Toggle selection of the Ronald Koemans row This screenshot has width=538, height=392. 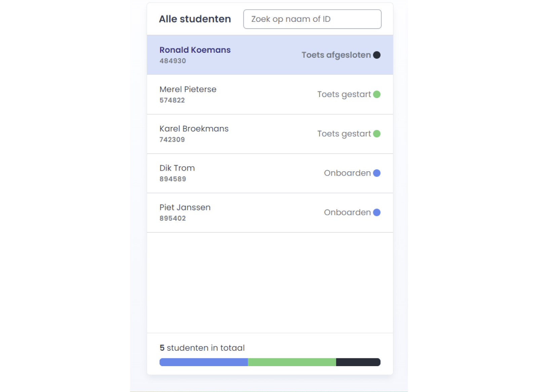click(269, 55)
